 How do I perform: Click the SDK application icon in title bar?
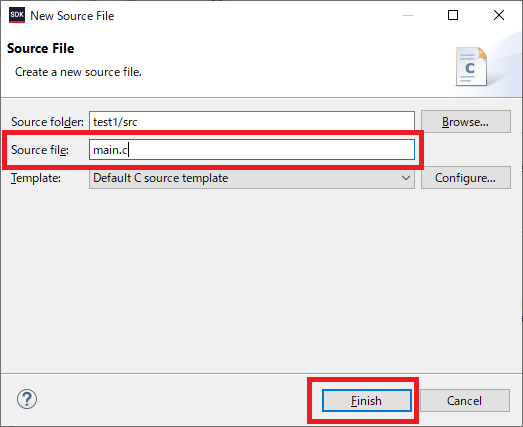click(x=17, y=15)
